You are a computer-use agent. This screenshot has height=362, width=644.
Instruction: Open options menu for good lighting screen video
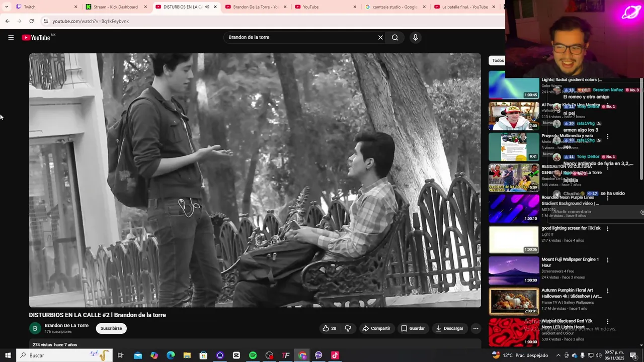[608, 229]
